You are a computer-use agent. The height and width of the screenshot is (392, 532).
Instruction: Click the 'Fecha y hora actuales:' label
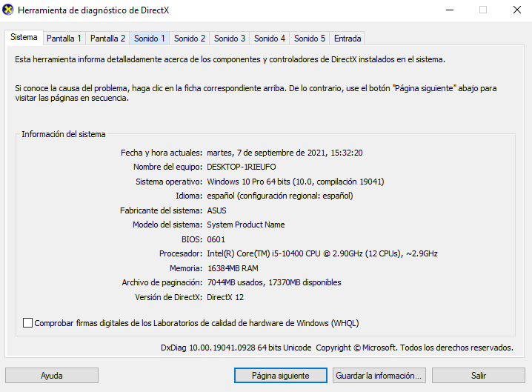[162, 153]
